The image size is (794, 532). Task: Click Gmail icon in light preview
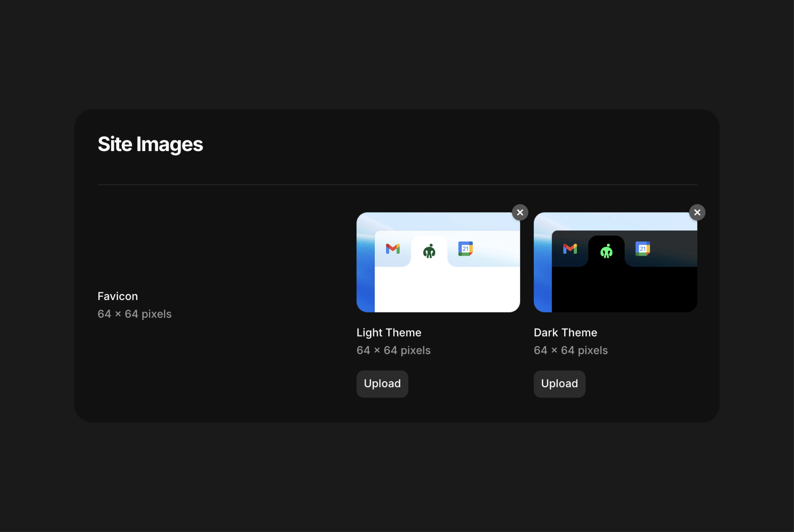pos(392,249)
